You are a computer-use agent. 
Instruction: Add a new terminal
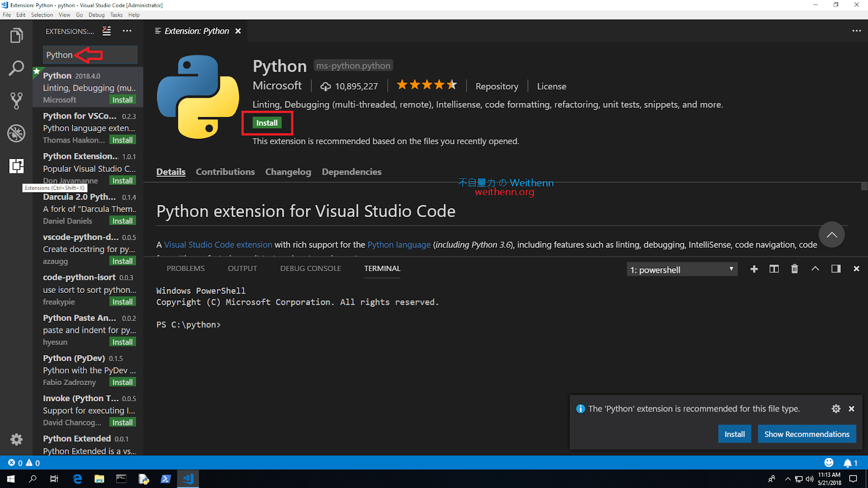754,269
